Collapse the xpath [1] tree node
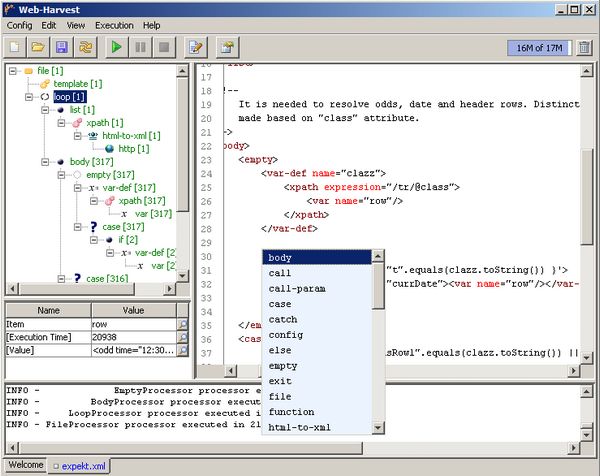The image size is (600, 476). coord(61,123)
